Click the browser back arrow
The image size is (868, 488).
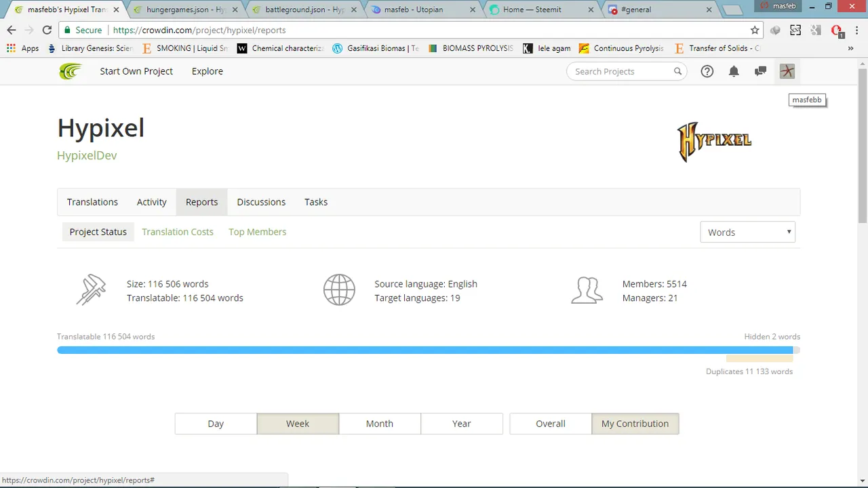click(x=12, y=30)
